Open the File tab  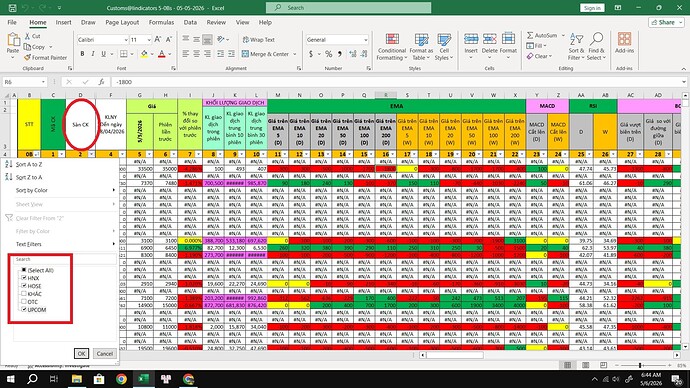[x=12, y=22]
